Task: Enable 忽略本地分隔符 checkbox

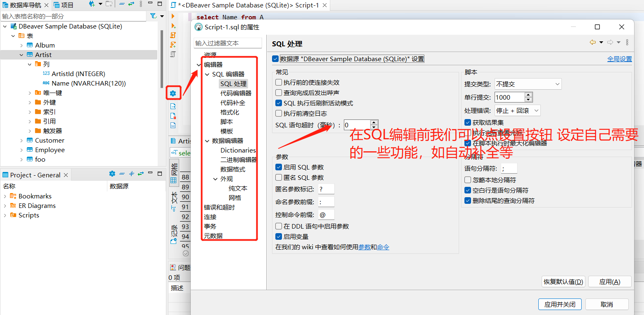Action: [x=468, y=180]
